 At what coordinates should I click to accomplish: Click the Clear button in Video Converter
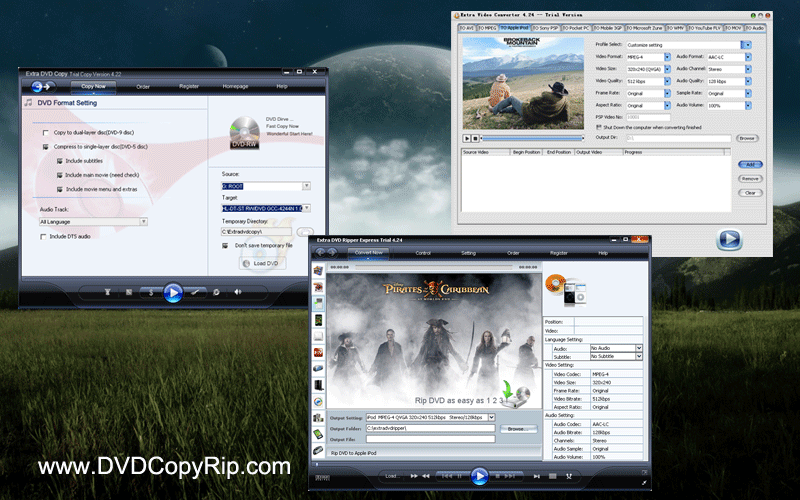coord(750,193)
